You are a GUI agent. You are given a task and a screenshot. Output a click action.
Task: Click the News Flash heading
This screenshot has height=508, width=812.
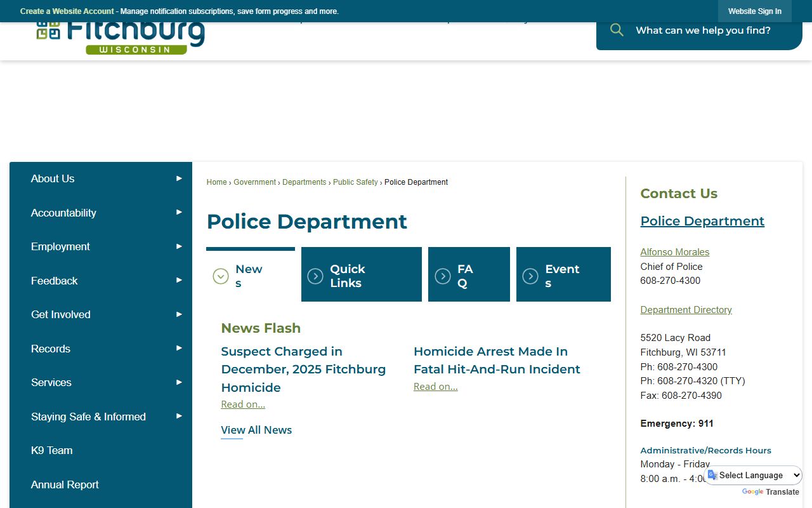[261, 328]
